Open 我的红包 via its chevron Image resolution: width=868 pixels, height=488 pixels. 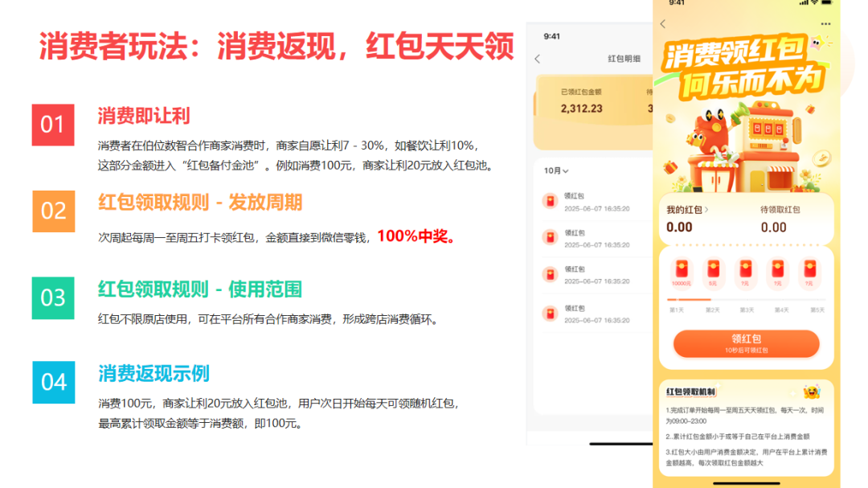707,210
